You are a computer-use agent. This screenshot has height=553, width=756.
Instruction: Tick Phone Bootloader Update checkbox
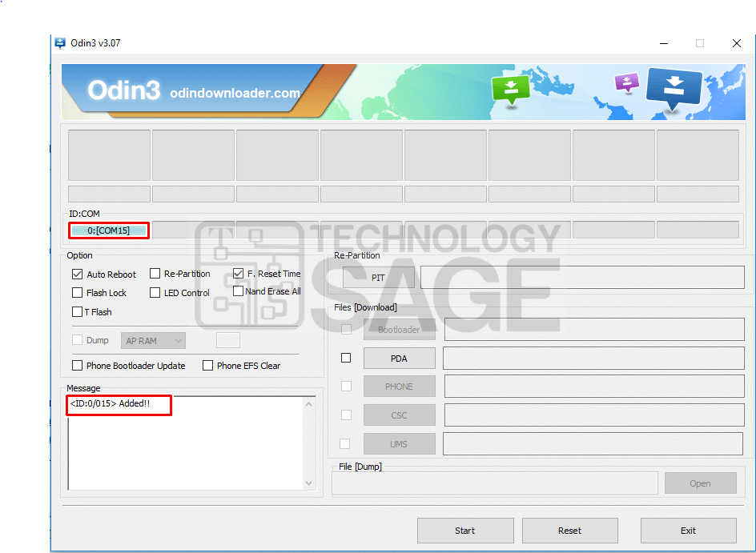pyautogui.click(x=77, y=366)
